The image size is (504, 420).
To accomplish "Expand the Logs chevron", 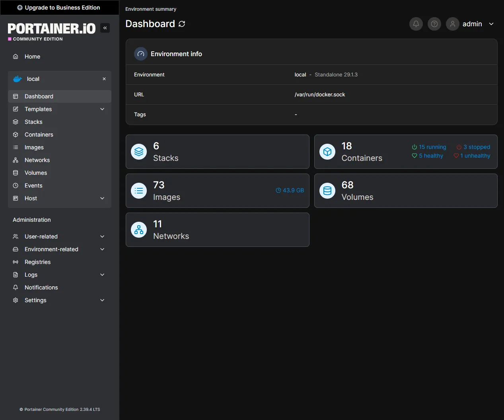I will 102,275.
